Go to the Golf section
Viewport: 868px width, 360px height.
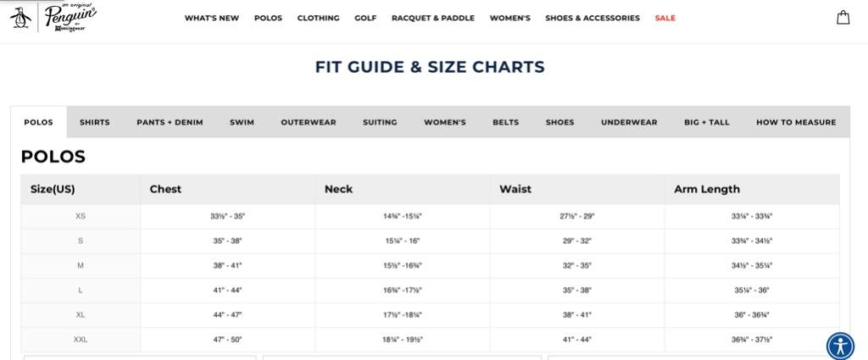(x=365, y=19)
